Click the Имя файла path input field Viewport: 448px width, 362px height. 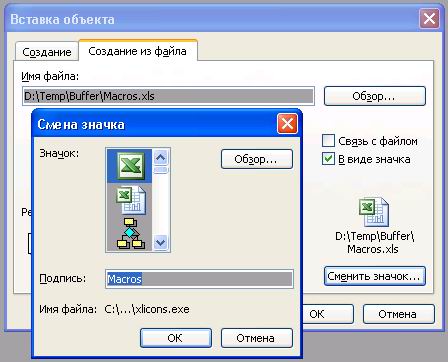click(x=168, y=96)
